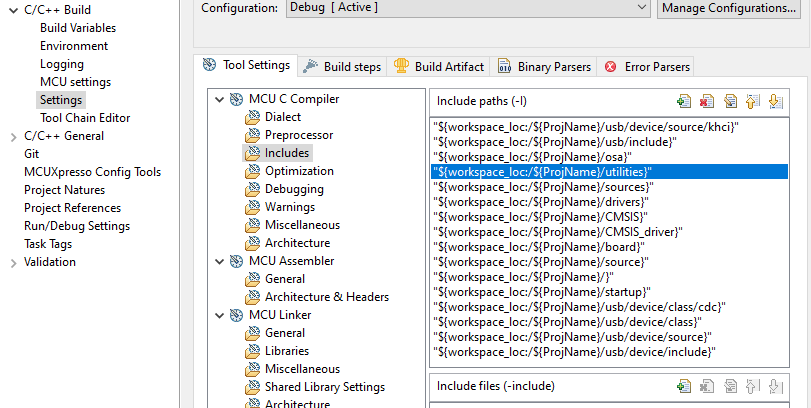Select General under MCU Assembler
811x408 pixels.
(285, 279)
